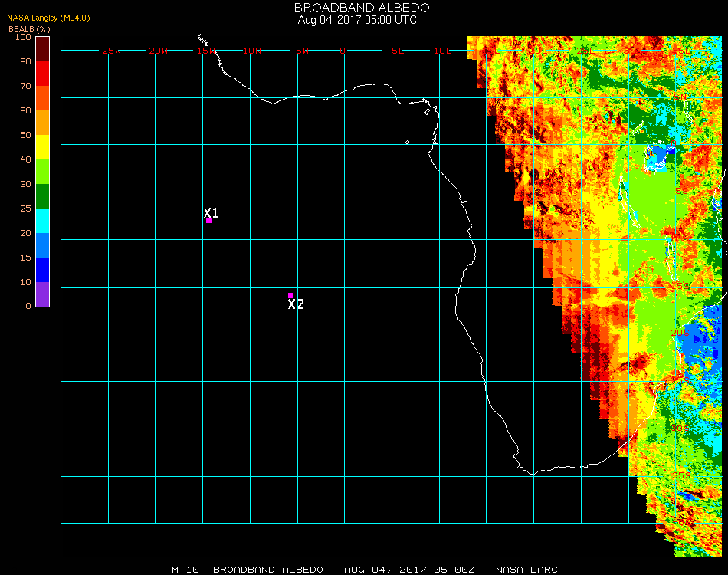Click the 'MT10' footer text
728x575 pixels.
[185, 570]
